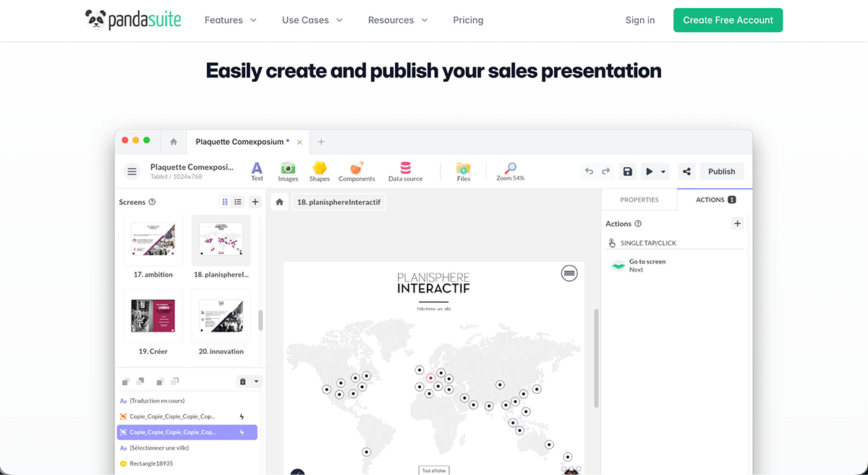The height and width of the screenshot is (475, 868).
Task: Open the Use Cases menu
Action: (x=312, y=20)
